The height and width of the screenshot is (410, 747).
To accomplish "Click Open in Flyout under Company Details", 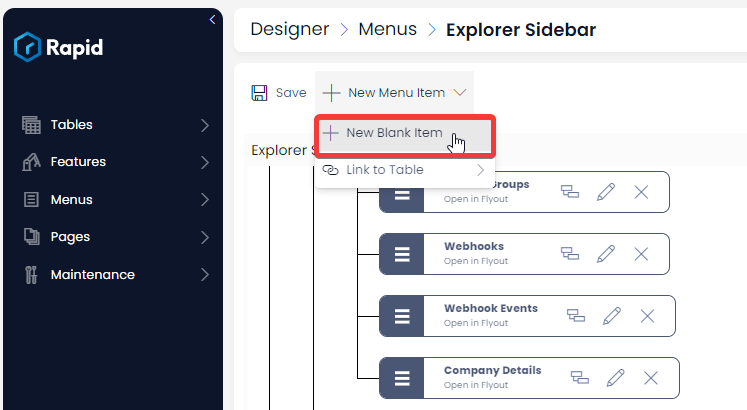I will click(x=476, y=385).
